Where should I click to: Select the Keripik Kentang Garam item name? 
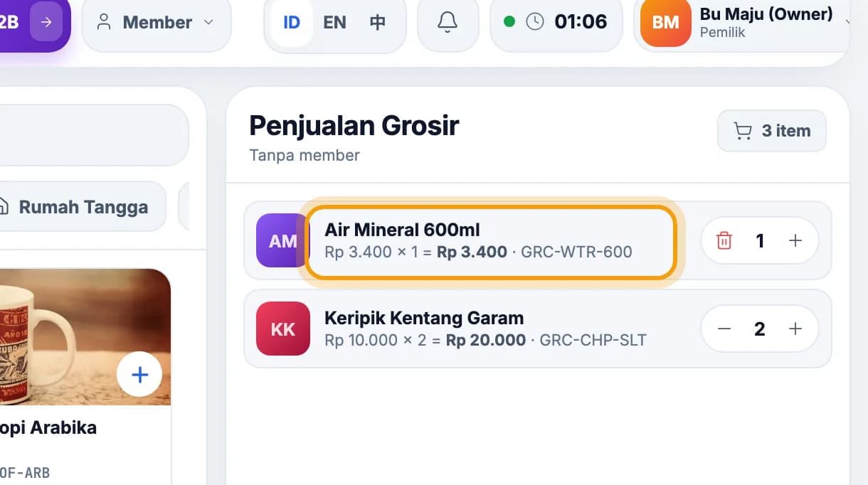[x=424, y=318]
